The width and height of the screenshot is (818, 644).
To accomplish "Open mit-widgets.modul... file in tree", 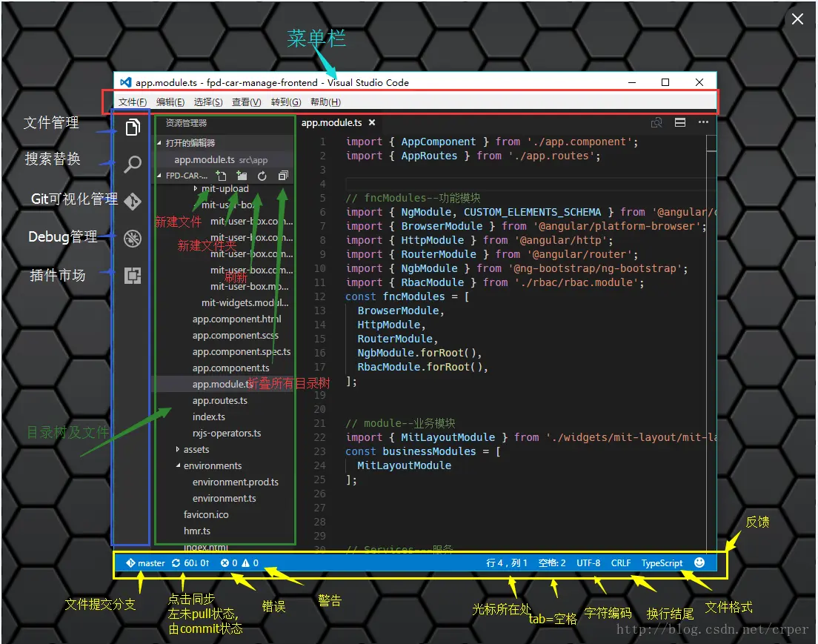I will coord(245,302).
